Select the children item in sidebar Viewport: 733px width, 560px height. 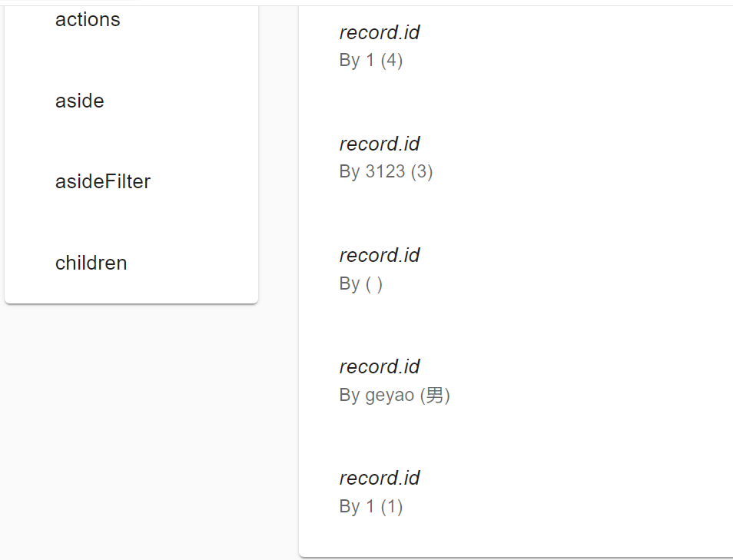coord(91,263)
